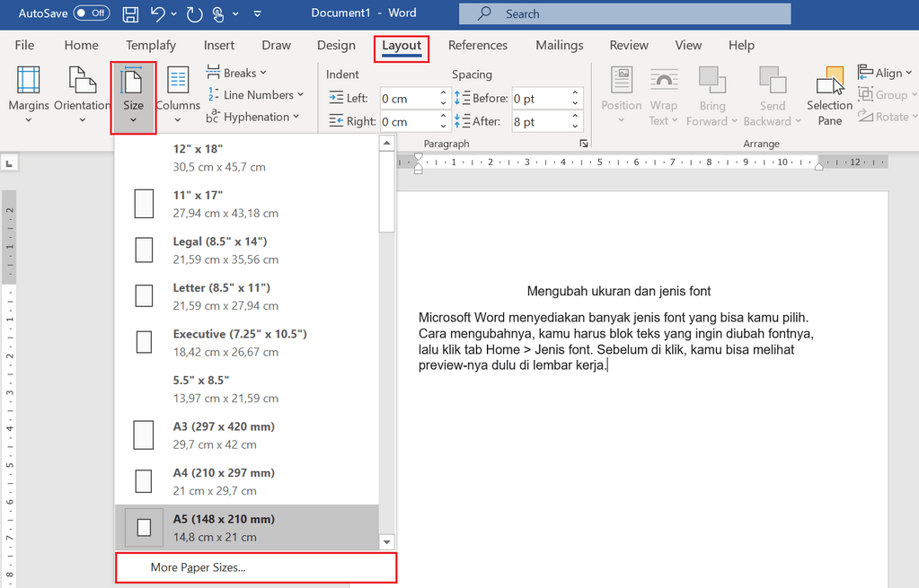Click the Left indent input field
Screen dimensions: 919x588
[x=408, y=99]
